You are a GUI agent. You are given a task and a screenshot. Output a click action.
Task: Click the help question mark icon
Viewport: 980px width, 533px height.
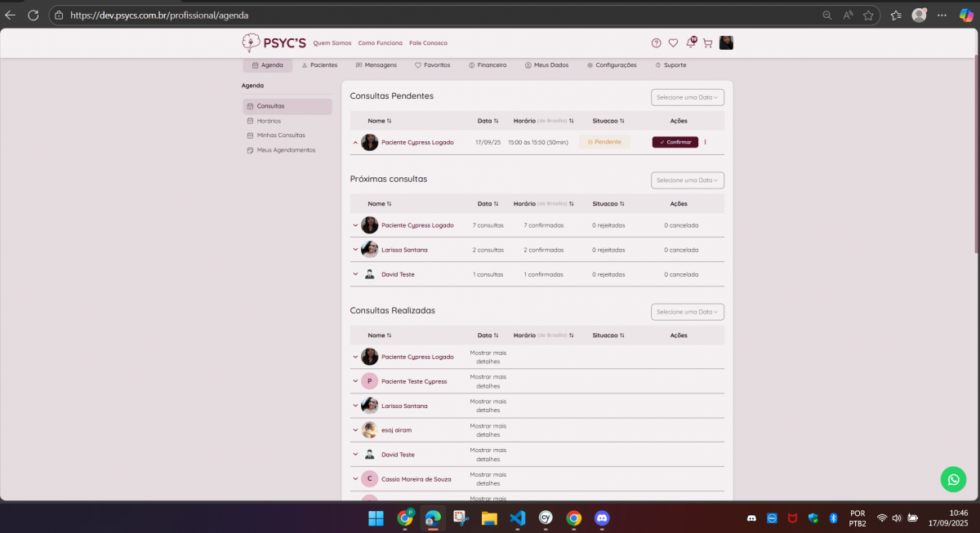(x=656, y=43)
